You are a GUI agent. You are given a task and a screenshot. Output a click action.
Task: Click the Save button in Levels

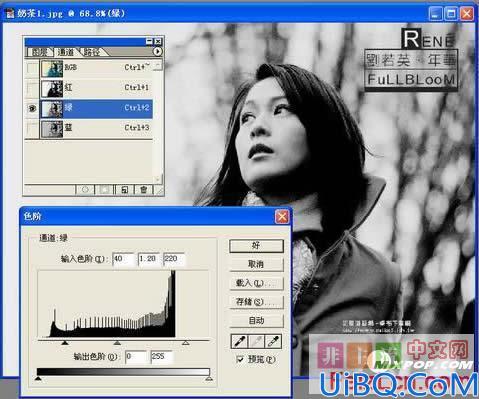pos(256,302)
